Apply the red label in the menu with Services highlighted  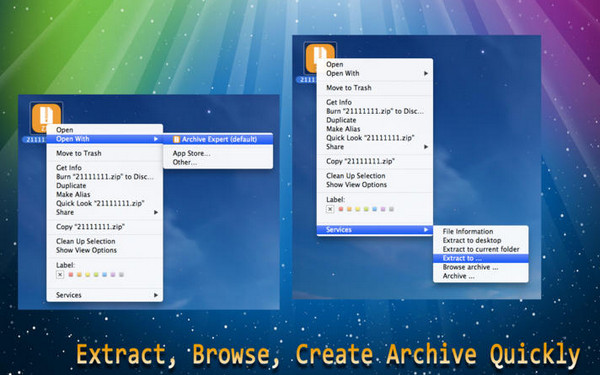[x=341, y=209]
